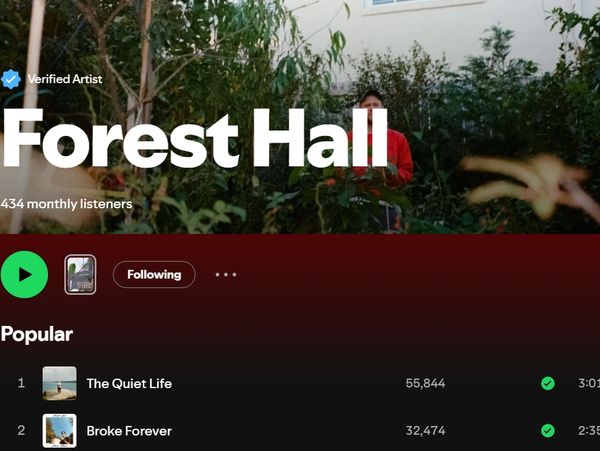Click the blue Verified Artist badge icon
The height and width of the screenshot is (451, 600).
10,79
